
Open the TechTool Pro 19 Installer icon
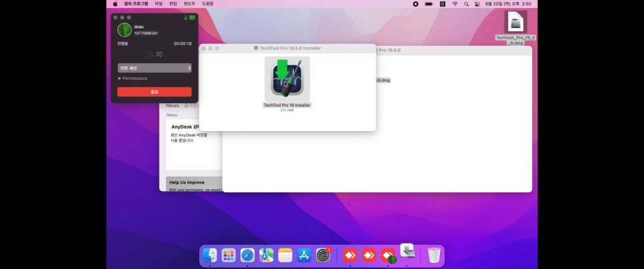(x=287, y=79)
